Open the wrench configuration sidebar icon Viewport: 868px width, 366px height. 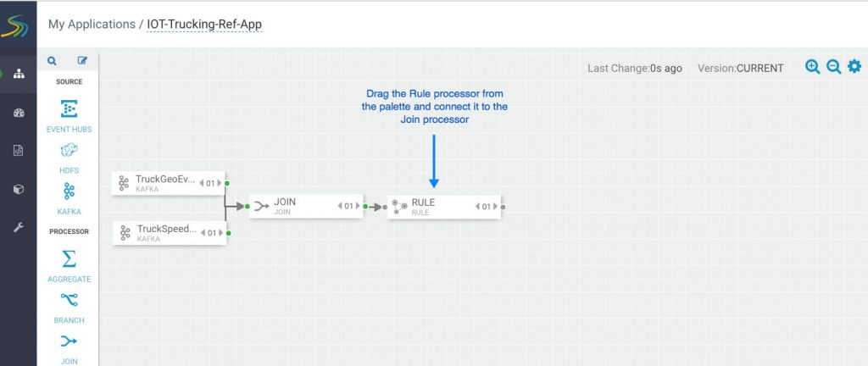[x=19, y=228]
